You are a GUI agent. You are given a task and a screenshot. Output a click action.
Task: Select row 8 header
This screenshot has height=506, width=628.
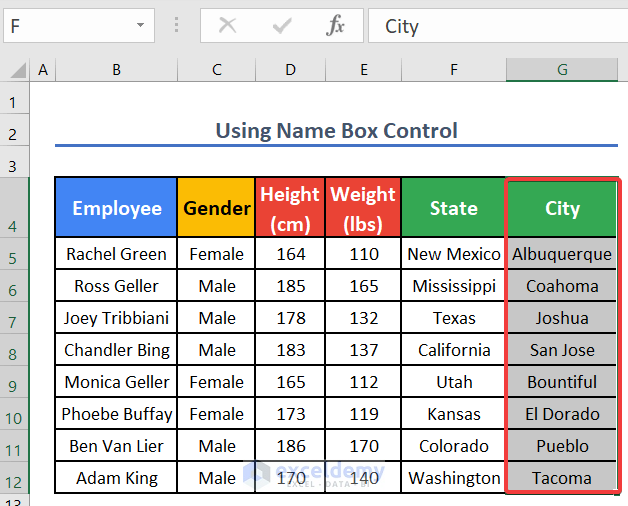[x=14, y=350]
